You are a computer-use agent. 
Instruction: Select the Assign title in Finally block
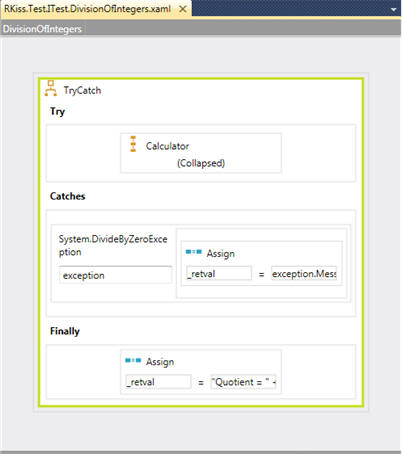tap(160, 362)
